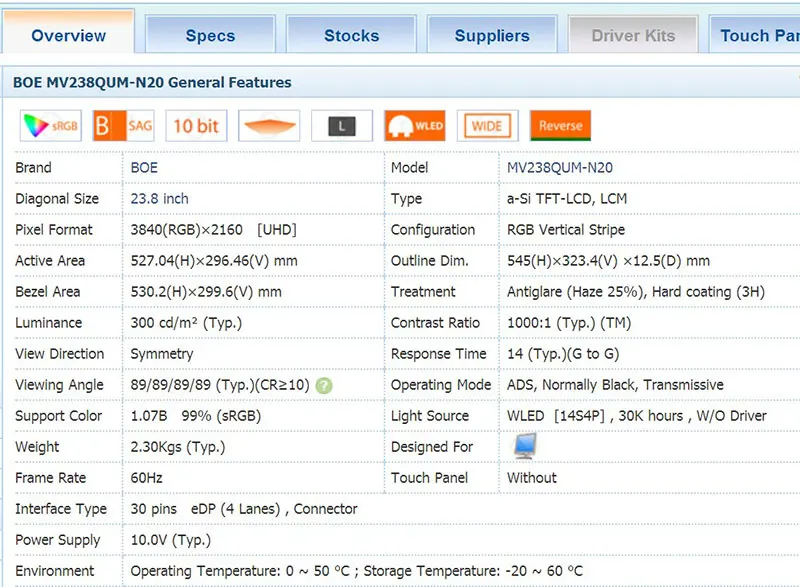The height and width of the screenshot is (587, 800).
Task: Click the 10 bit color depth badge
Action: [x=196, y=125]
